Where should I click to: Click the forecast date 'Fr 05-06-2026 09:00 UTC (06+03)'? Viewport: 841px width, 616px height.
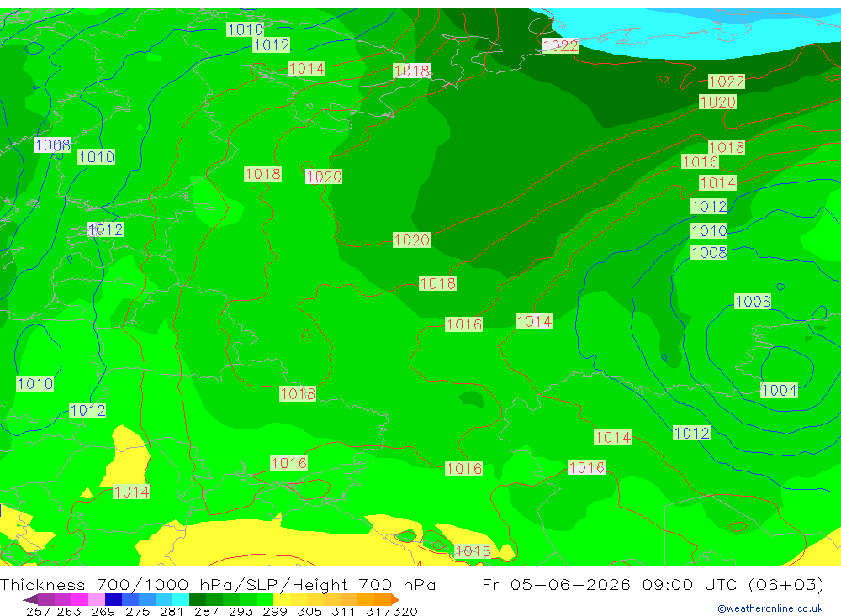click(653, 584)
